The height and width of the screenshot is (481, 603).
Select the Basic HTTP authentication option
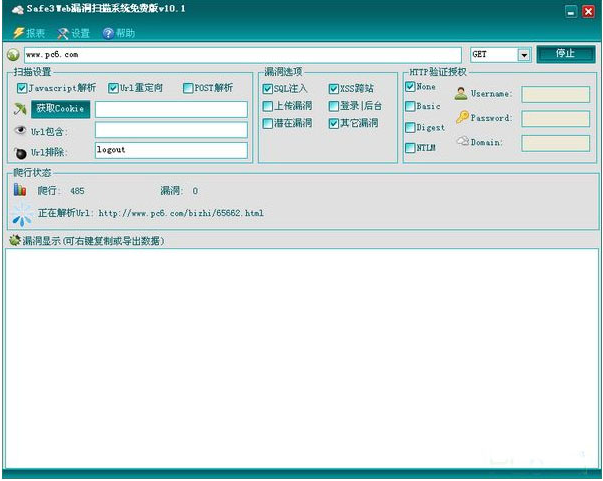(410, 106)
